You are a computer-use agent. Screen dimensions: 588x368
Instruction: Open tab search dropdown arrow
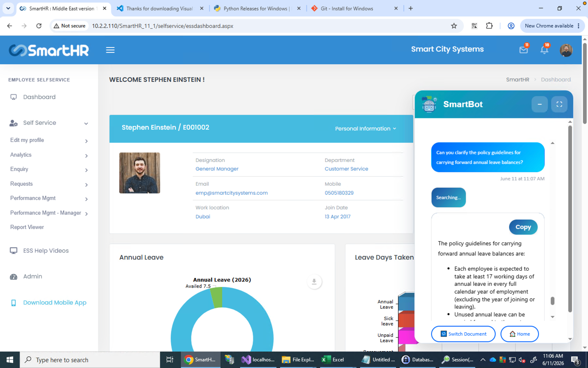8,8
